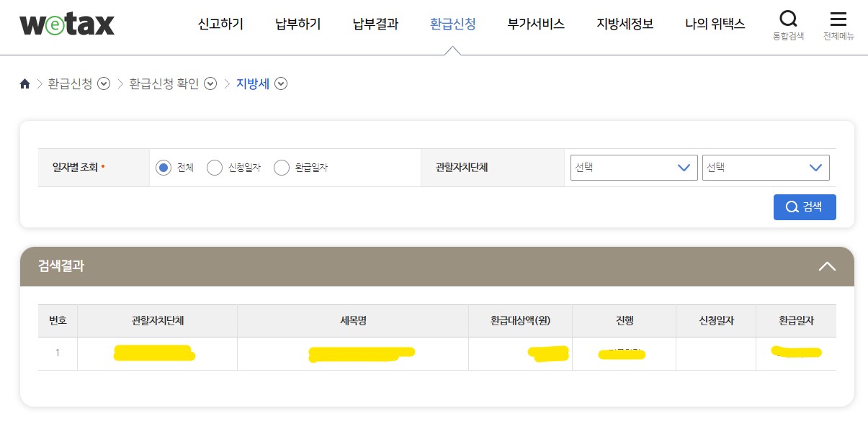This screenshot has height=426, width=868.
Task: Click the chevron on the first 선택 dropdown
Action: coord(684,168)
